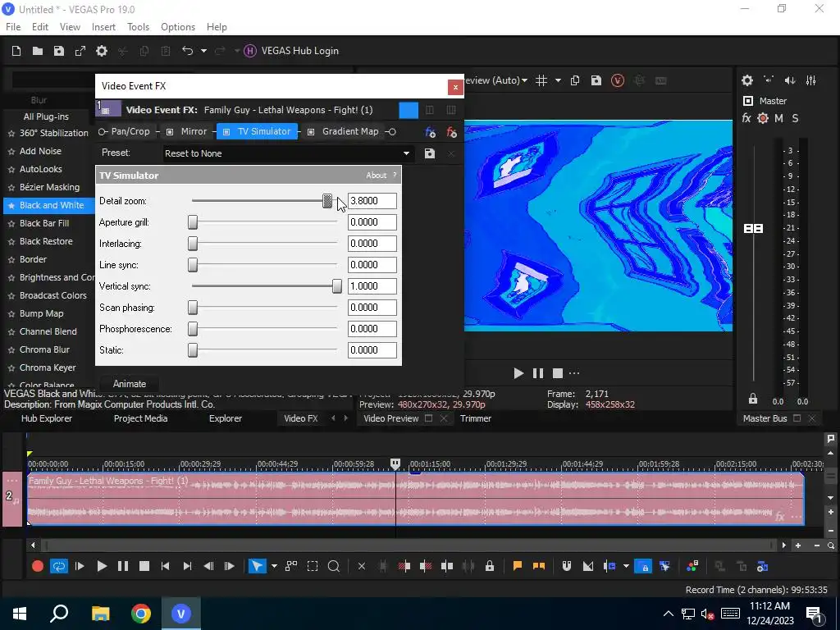Toggle Loop Playback in transport bar
This screenshot has height=630, width=840.
point(58,566)
